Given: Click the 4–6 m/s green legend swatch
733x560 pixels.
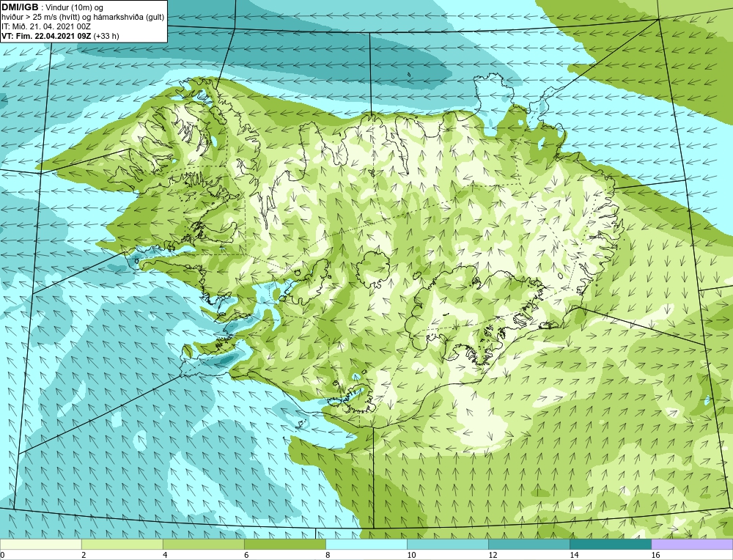Looking at the screenshot, I should coord(204,544).
